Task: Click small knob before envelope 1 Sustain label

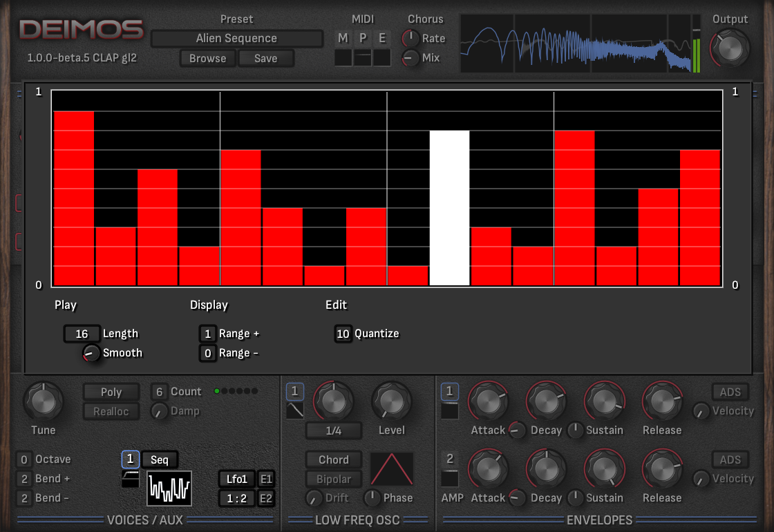Action: 576,430
